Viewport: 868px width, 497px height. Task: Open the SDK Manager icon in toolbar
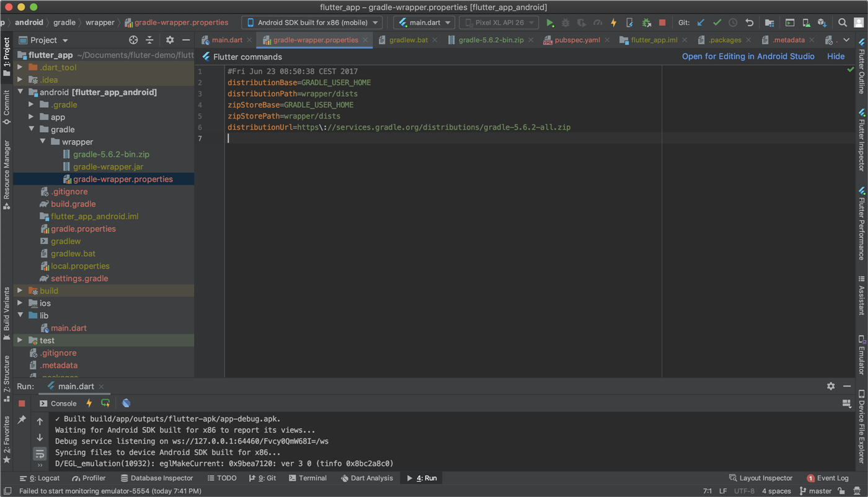[x=822, y=23]
